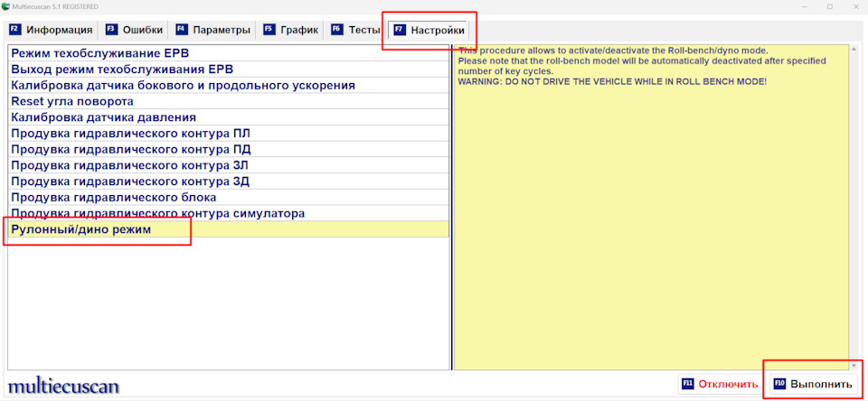This screenshot has width=868, height=401.
Task: Select Продувка гидравлического контура ЗЛ
Action: click(x=229, y=165)
